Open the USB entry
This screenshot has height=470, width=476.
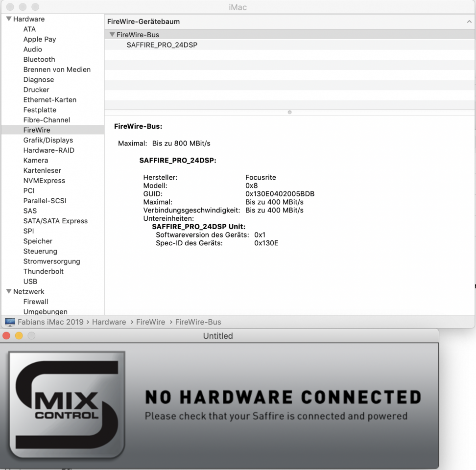coord(30,282)
